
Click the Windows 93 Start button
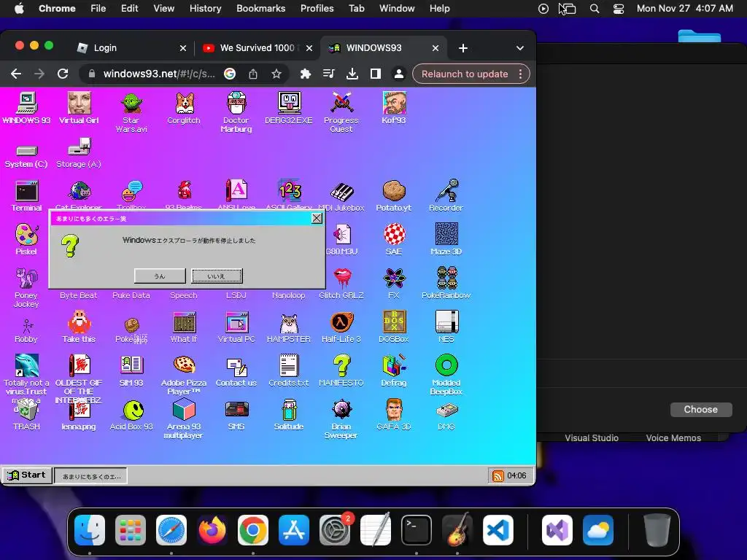pyautogui.click(x=27, y=475)
